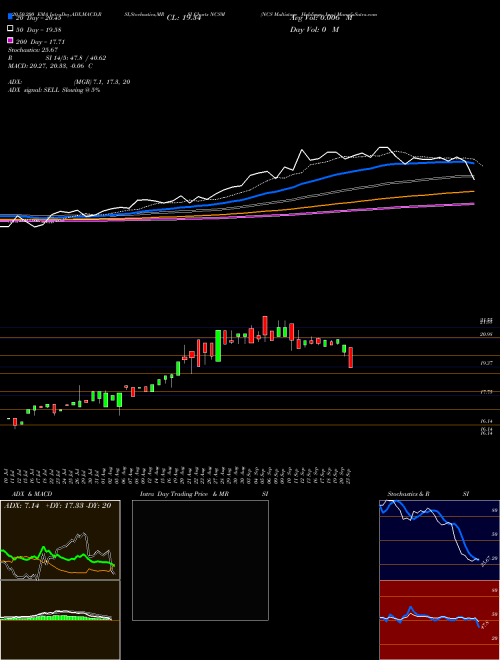Viewport: 500px width, 660px height.
Task: Click the white 50 Day legend swatch
Action: tap(11, 29)
